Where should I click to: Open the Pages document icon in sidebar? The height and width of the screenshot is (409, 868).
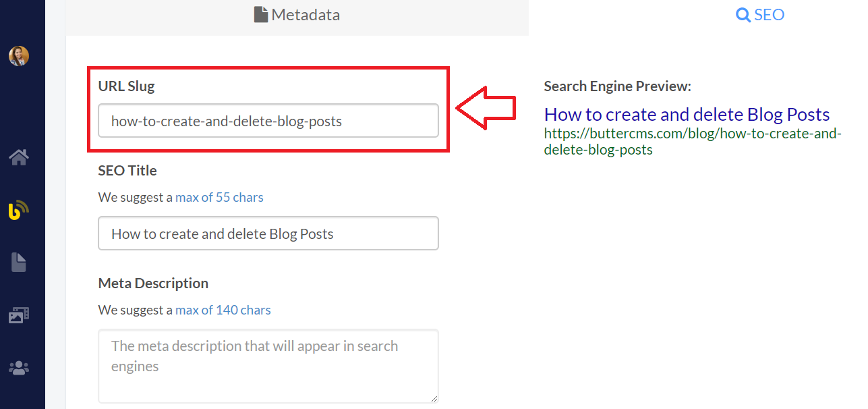(19, 263)
